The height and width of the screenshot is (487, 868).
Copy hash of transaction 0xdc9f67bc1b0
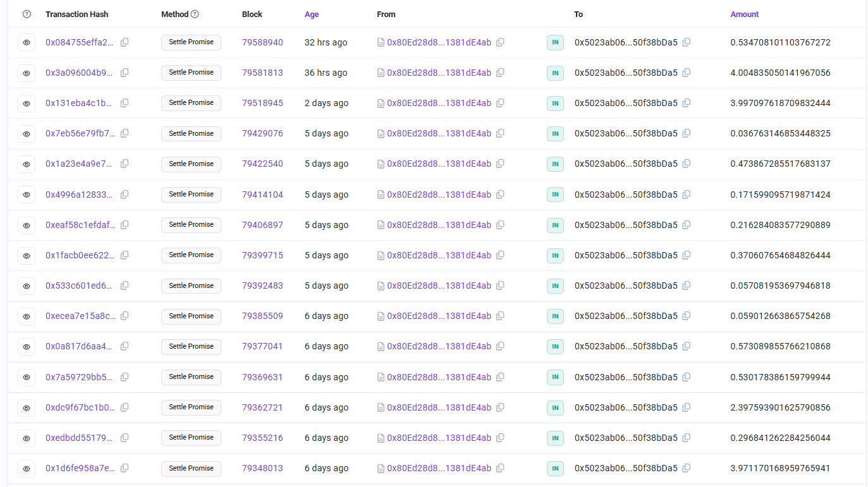(x=125, y=407)
